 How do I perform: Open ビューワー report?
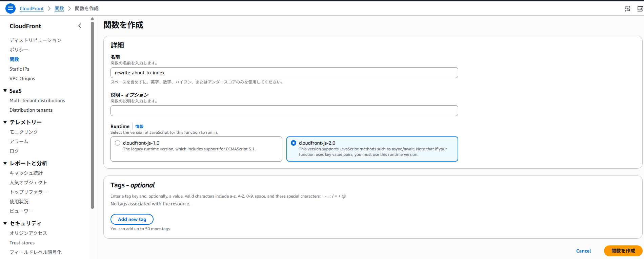click(x=21, y=211)
